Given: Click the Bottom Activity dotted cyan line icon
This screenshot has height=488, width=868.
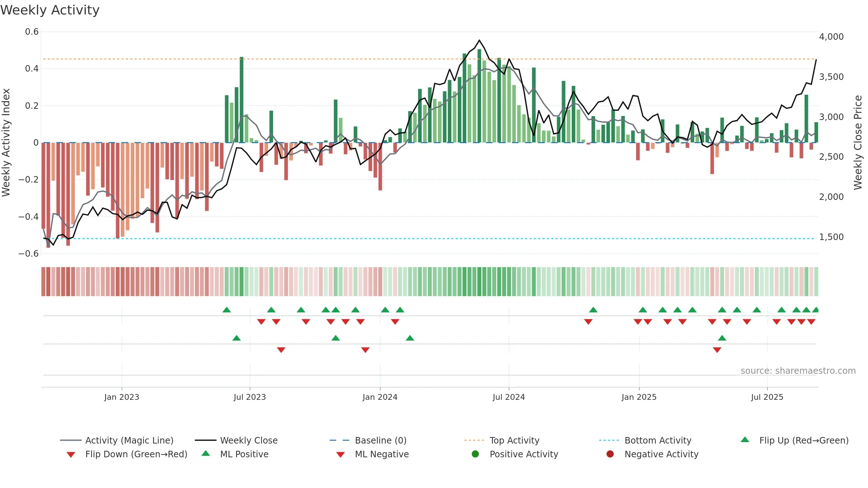Looking at the screenshot, I should click(609, 440).
